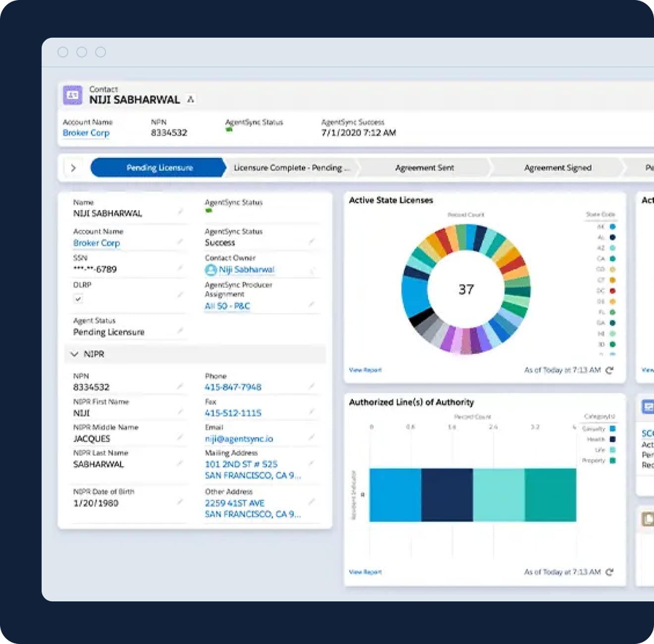Click edit pencil beside NIPR Date of Birth
The height and width of the screenshot is (644, 654).
tap(180, 502)
